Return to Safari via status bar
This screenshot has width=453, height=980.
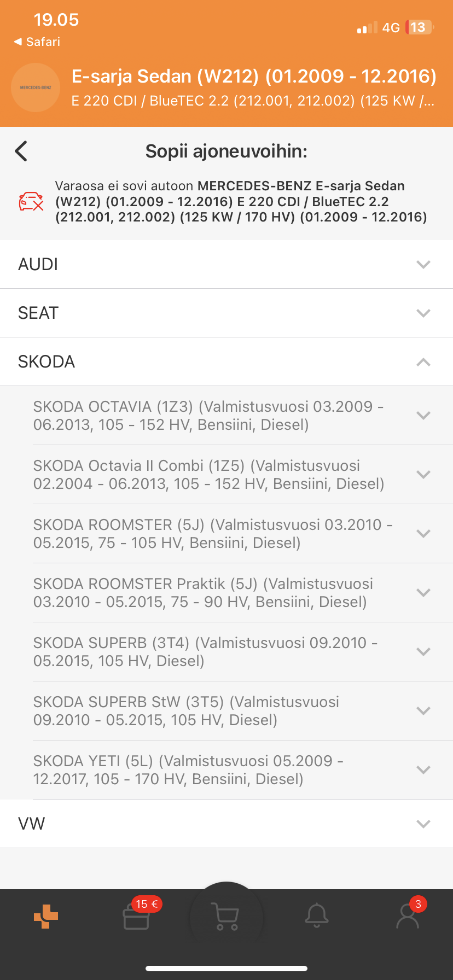click(37, 42)
